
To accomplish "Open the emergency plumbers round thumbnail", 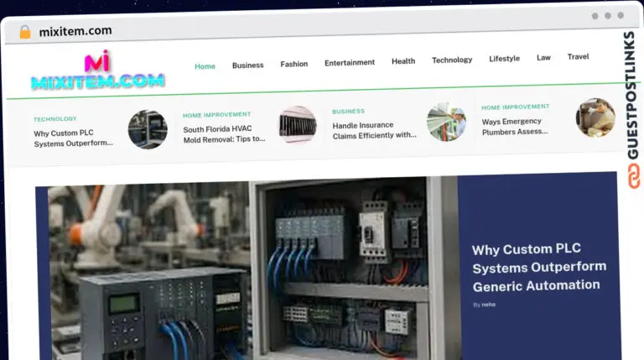I will [x=595, y=117].
